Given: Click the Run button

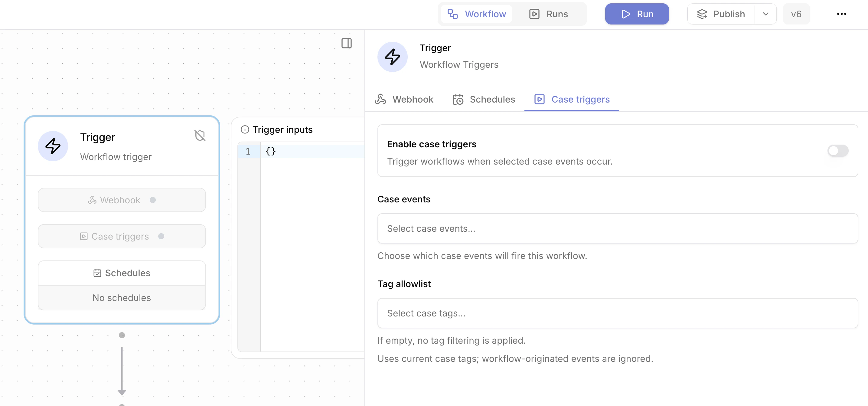Looking at the screenshot, I should pyautogui.click(x=637, y=14).
